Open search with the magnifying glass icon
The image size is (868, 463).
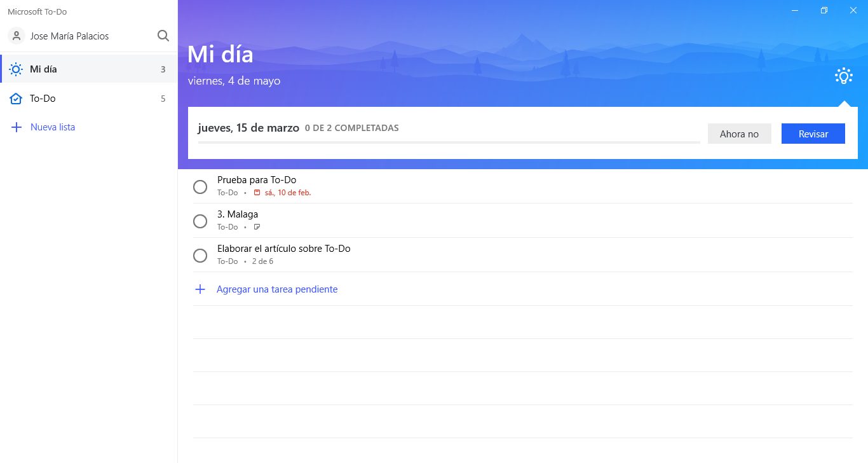(x=163, y=36)
